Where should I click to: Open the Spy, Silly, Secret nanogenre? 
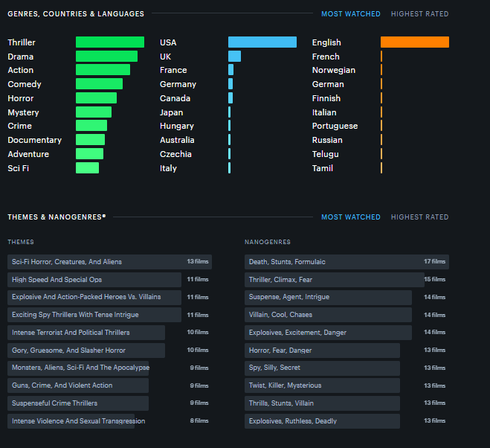tap(274, 368)
